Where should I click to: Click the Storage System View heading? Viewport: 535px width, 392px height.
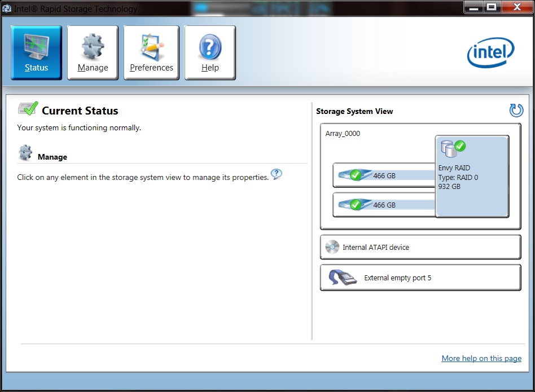[354, 111]
